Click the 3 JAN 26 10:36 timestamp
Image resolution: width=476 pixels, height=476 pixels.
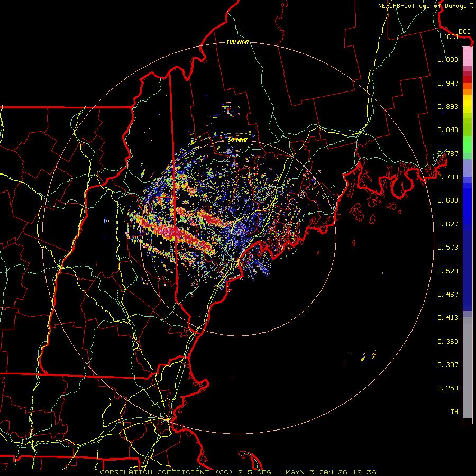[x=343, y=472]
